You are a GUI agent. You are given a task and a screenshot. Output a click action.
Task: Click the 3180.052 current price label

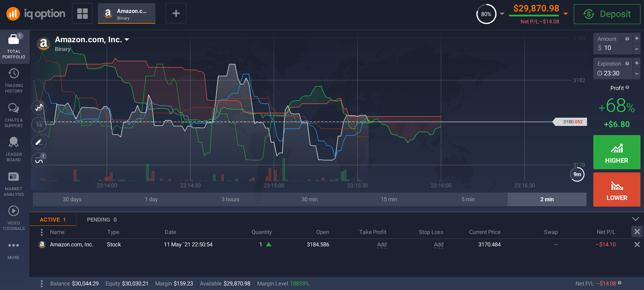pos(571,122)
